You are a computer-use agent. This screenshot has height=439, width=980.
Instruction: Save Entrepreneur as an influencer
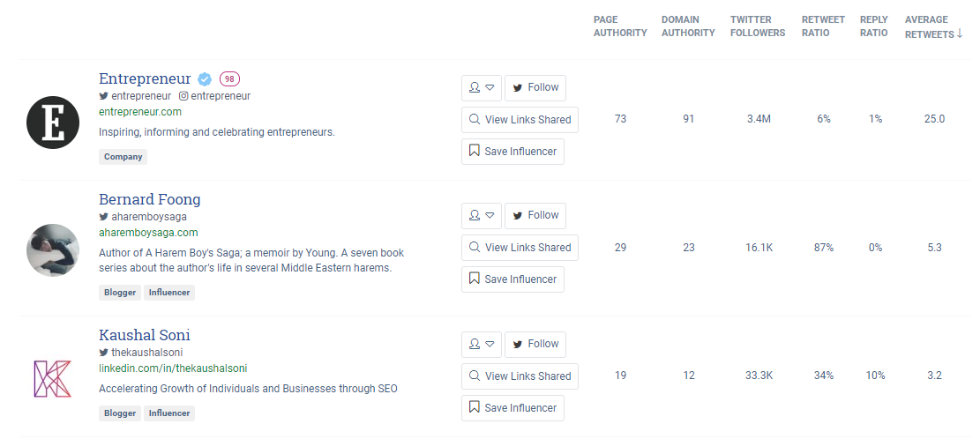pyautogui.click(x=512, y=152)
